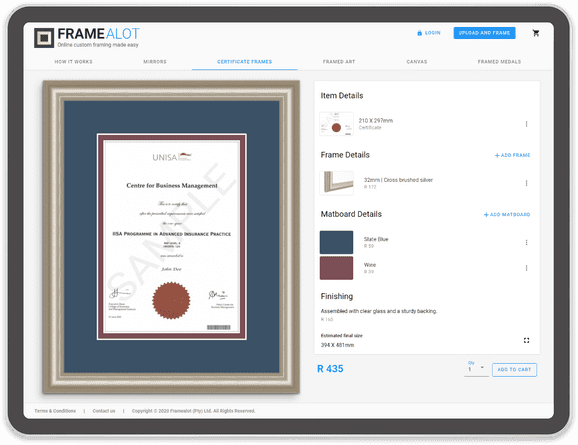
Task: Click the Add to Cart button
Action: click(514, 369)
